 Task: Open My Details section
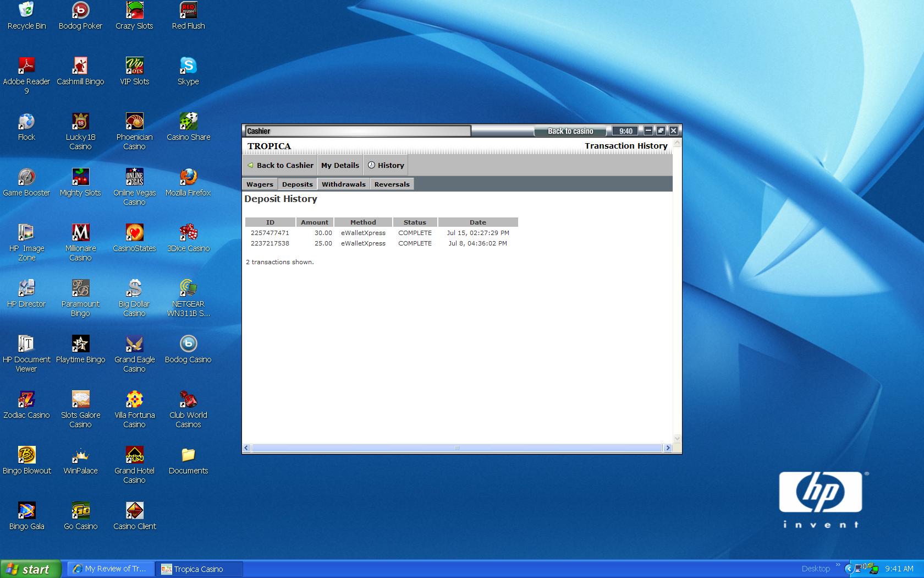point(340,165)
